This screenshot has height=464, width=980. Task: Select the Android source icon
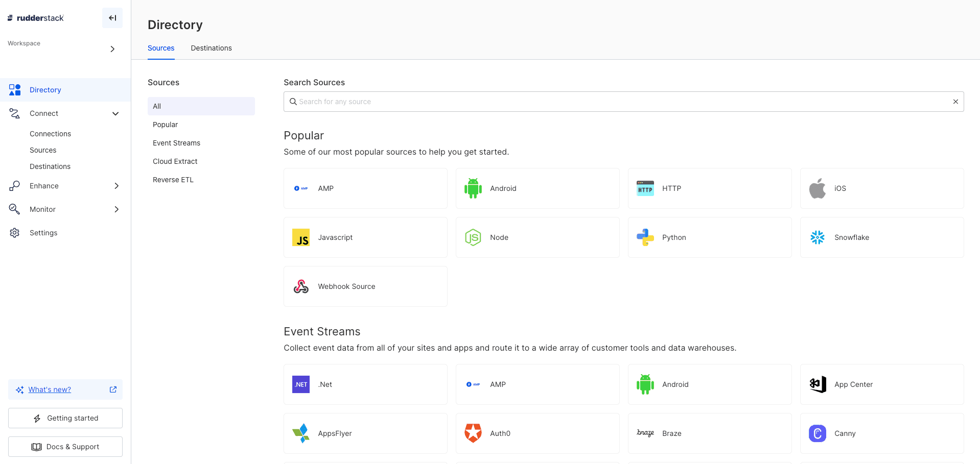[473, 188]
